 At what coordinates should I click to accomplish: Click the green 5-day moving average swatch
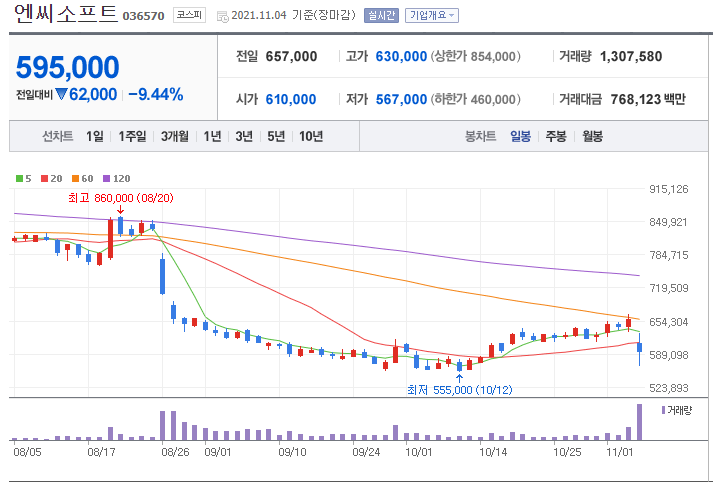[x=20, y=179]
